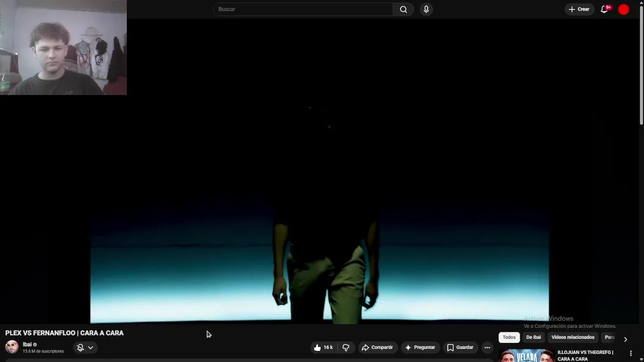
Task: Click the Crear button
Action: coord(579,9)
